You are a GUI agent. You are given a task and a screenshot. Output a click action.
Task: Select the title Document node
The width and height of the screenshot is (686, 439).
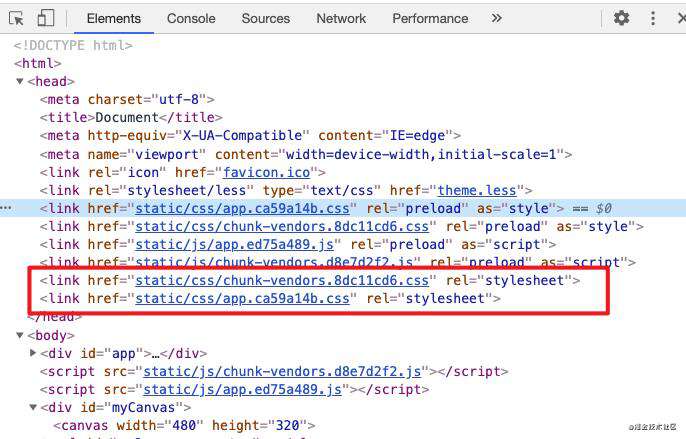pos(131,118)
